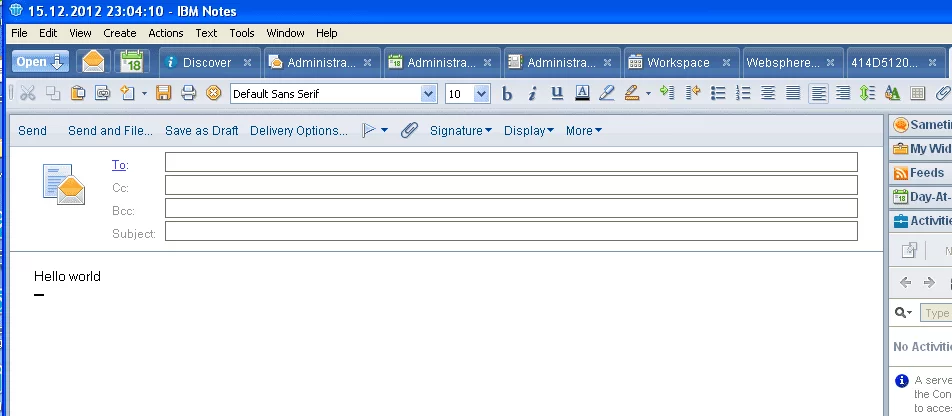
Task: Click the Save disk icon in toolbar
Action: [x=163, y=93]
